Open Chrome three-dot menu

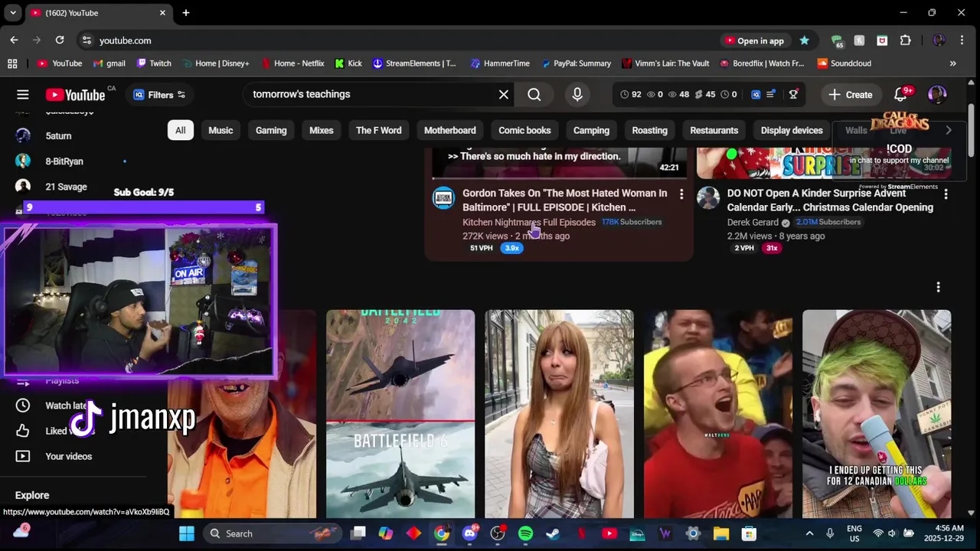pyautogui.click(x=962, y=41)
